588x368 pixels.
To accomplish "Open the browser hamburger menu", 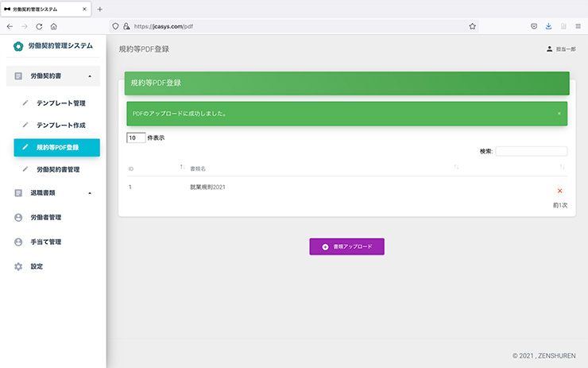I will [x=578, y=26].
